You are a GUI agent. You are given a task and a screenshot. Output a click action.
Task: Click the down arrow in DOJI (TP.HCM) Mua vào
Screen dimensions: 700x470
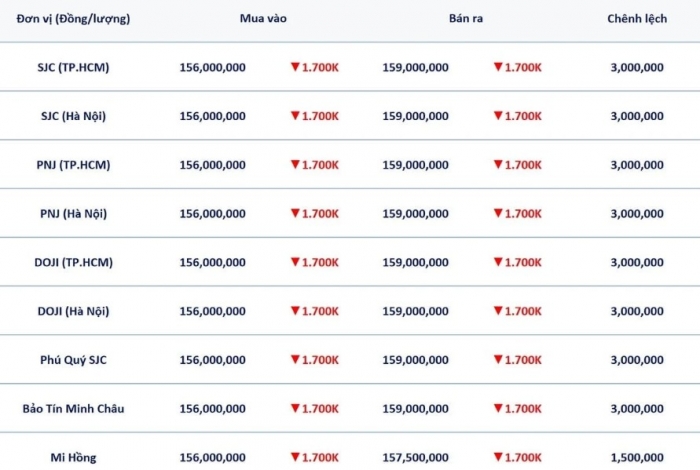tap(295, 261)
